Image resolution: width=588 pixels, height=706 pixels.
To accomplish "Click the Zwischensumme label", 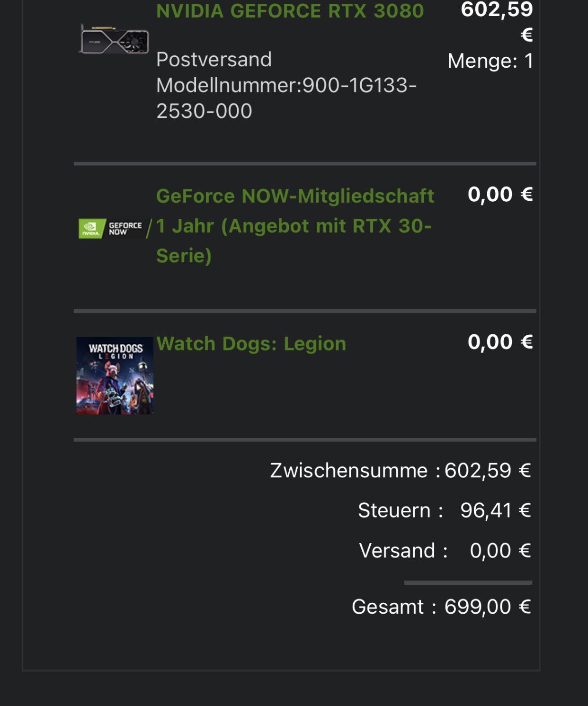I will click(349, 471).
